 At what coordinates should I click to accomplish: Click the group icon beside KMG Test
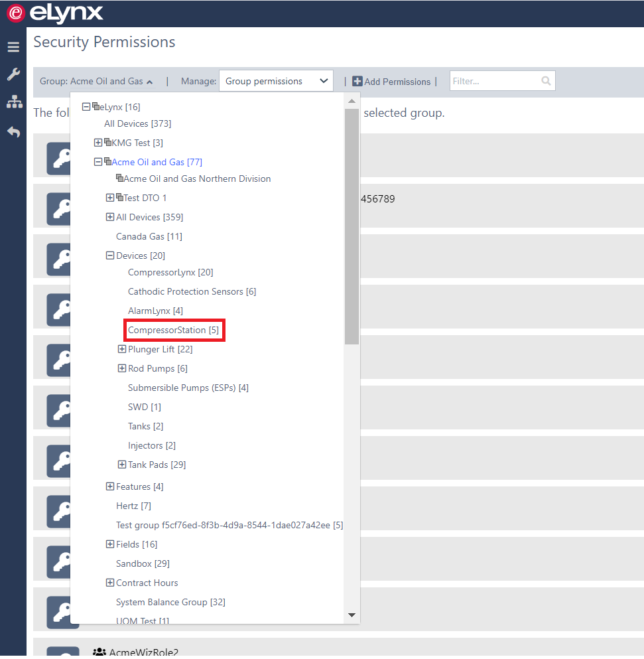point(107,142)
